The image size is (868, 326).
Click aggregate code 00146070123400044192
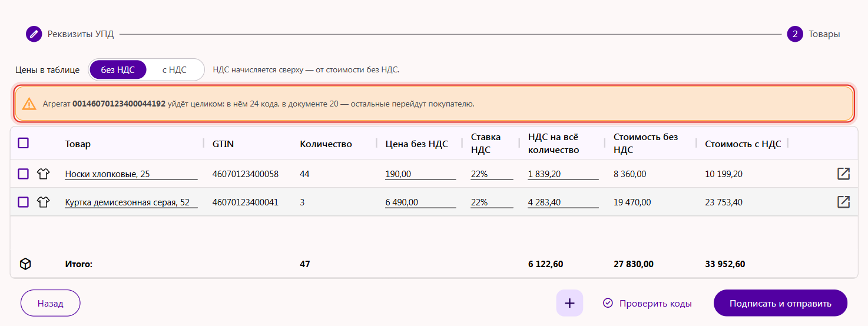[x=119, y=104]
